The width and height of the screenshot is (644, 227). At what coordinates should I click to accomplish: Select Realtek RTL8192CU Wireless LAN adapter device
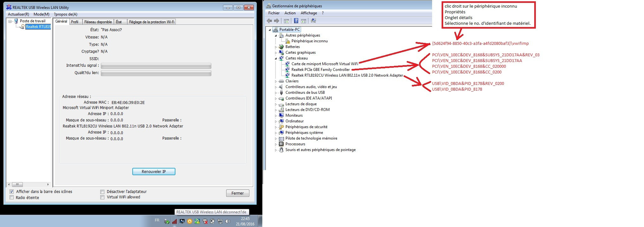point(344,75)
